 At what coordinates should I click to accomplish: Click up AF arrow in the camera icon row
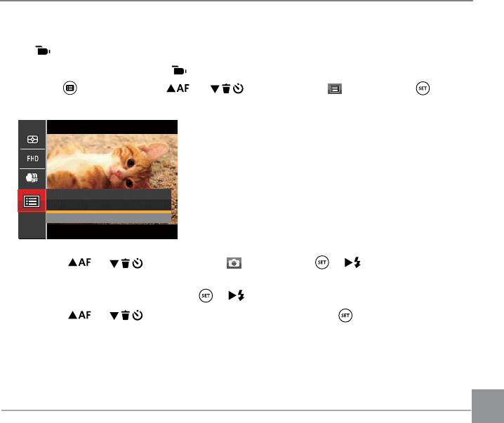pyautogui.click(x=80, y=262)
